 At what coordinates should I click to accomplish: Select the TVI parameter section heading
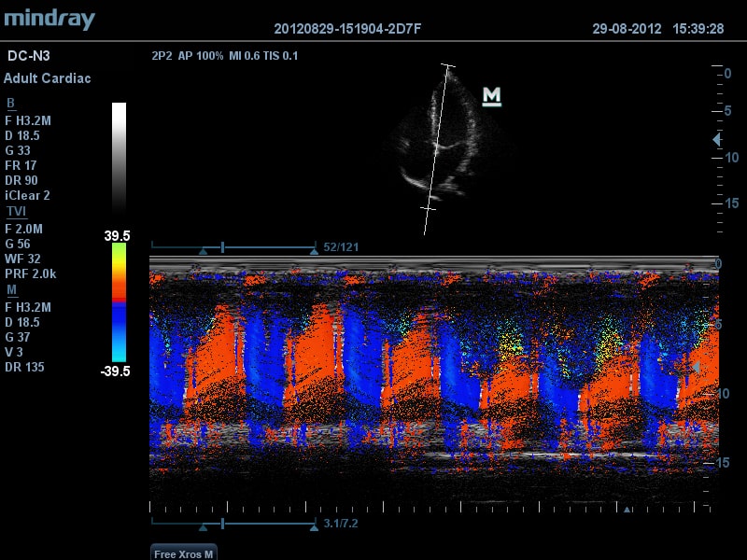(x=17, y=212)
